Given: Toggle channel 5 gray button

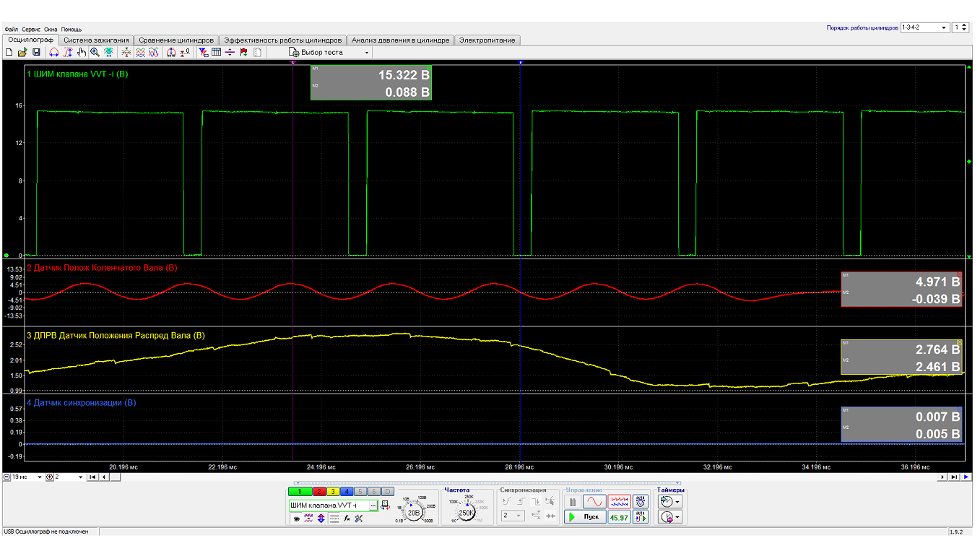Looking at the screenshot, I should click(360, 491).
